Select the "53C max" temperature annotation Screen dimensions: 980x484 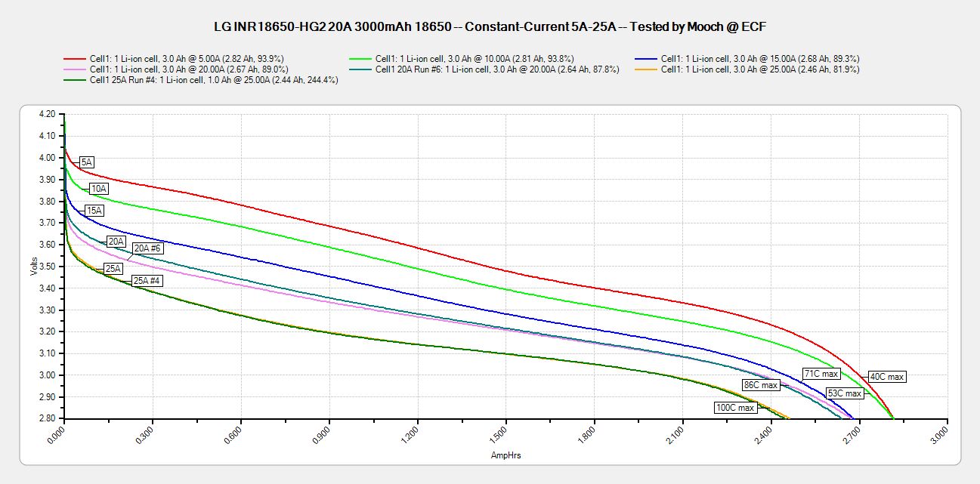(844, 393)
